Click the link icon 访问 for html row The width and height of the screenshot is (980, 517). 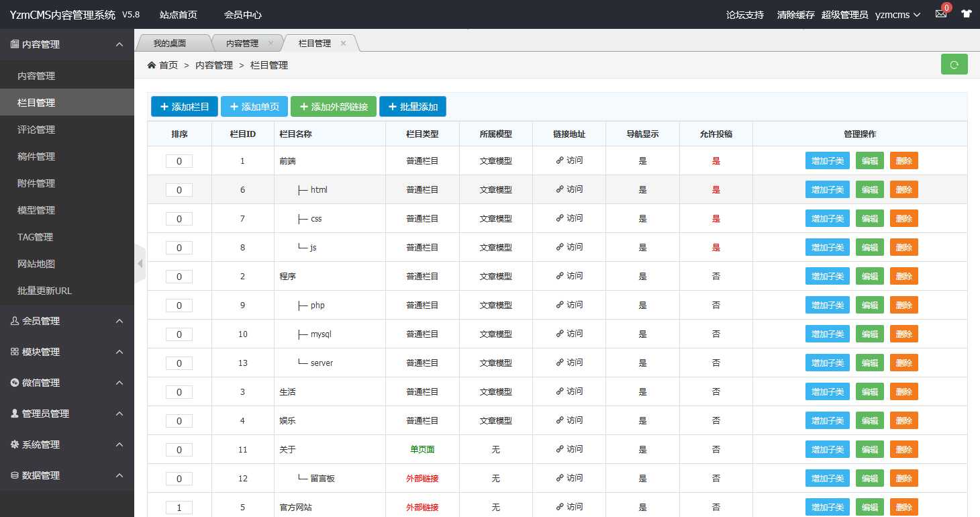pyautogui.click(x=569, y=189)
